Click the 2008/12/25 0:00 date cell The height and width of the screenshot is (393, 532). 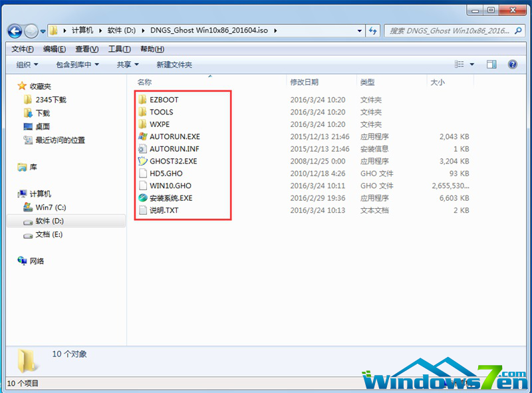[318, 161]
